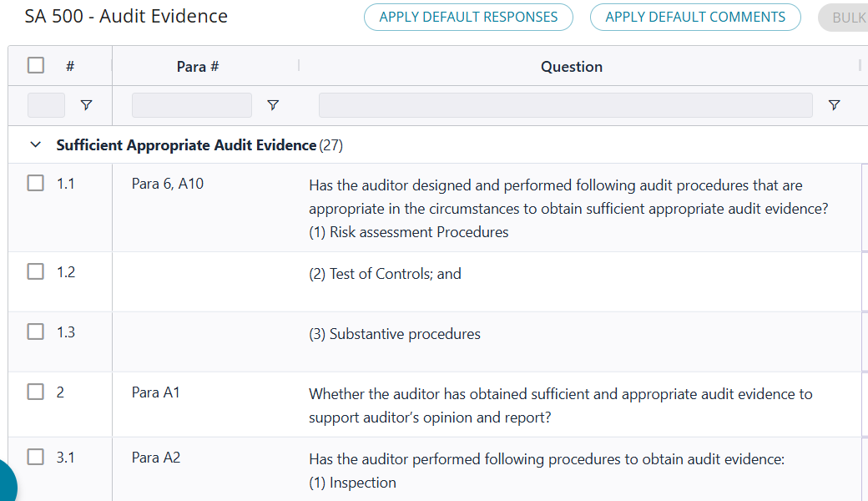
Task: Open the row with Substantive procedures question
Action: click(395, 334)
